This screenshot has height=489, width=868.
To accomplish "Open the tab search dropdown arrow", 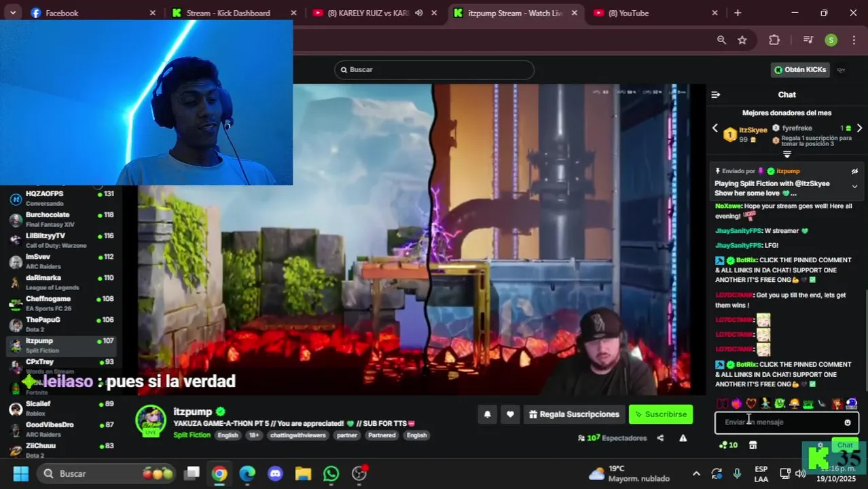I will pos(12,13).
